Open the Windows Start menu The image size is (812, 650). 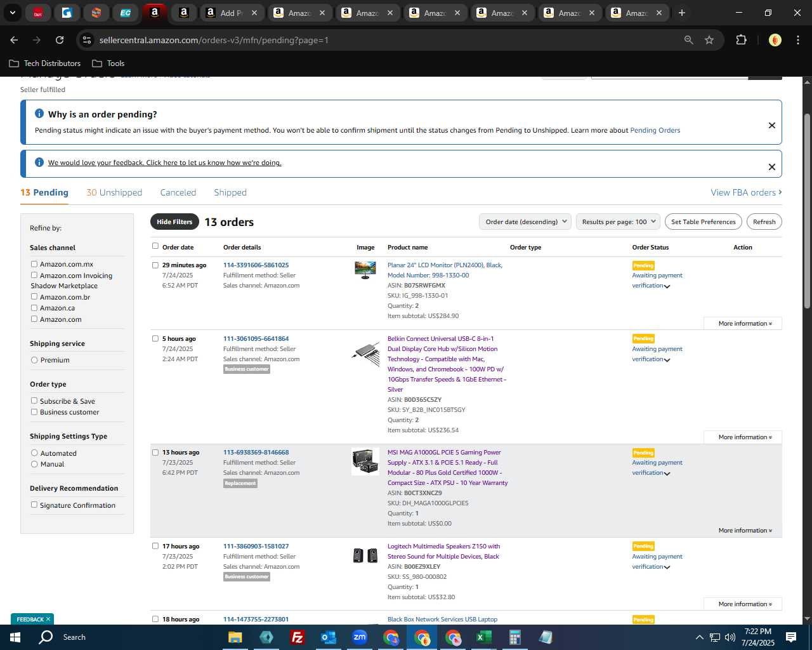coord(15,637)
